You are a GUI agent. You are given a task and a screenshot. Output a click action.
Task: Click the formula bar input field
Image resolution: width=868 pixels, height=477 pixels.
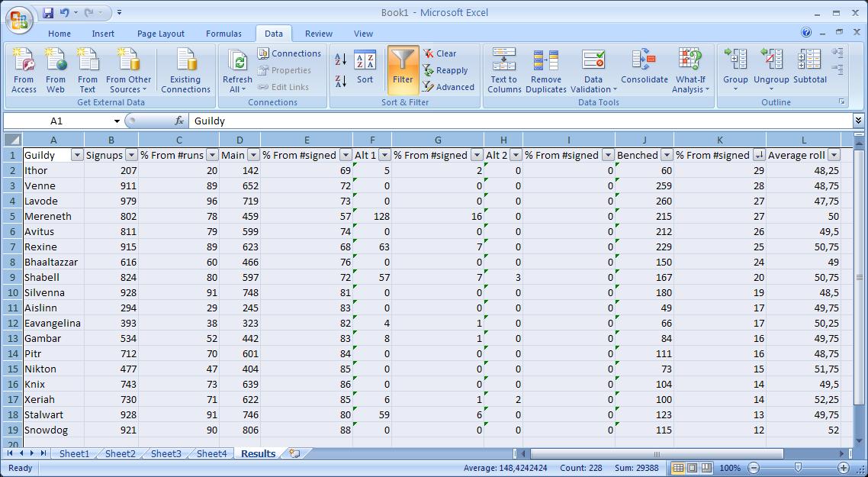pyautogui.click(x=519, y=121)
